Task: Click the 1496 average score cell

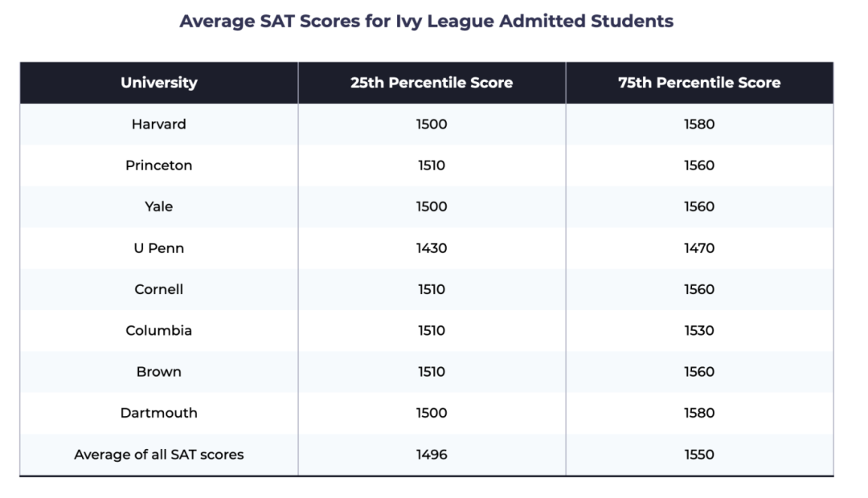Action: pos(431,455)
